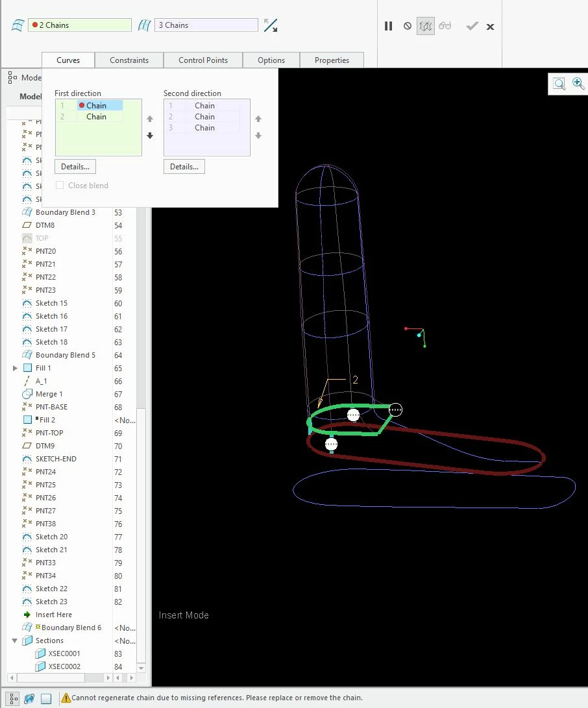588x708 pixels.
Task: Expand the Fill 1 tree node
Action: 15,368
